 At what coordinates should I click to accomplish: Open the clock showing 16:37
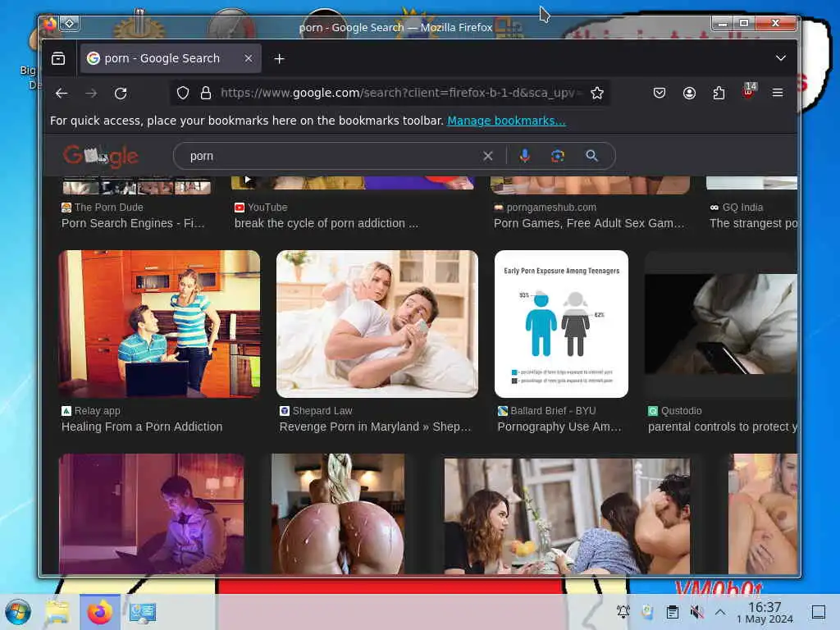[x=765, y=612]
